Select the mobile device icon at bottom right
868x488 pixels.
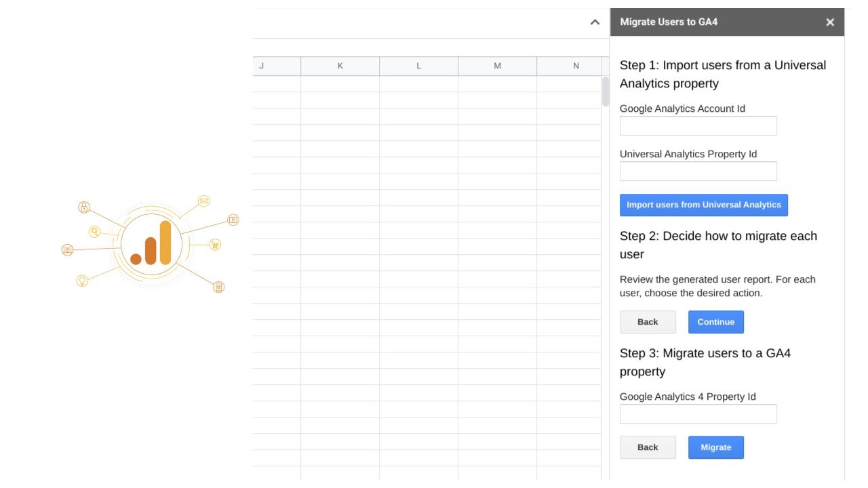click(x=219, y=285)
